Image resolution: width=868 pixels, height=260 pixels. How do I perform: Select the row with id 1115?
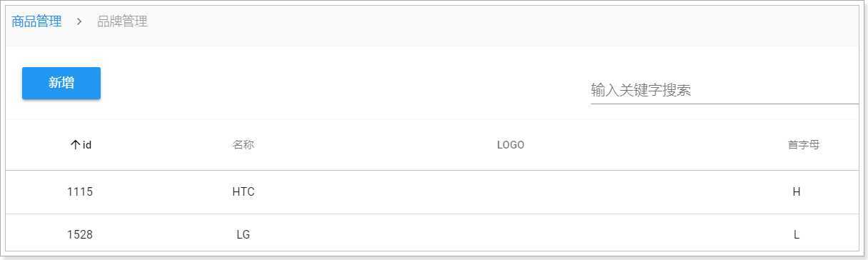[x=432, y=192]
